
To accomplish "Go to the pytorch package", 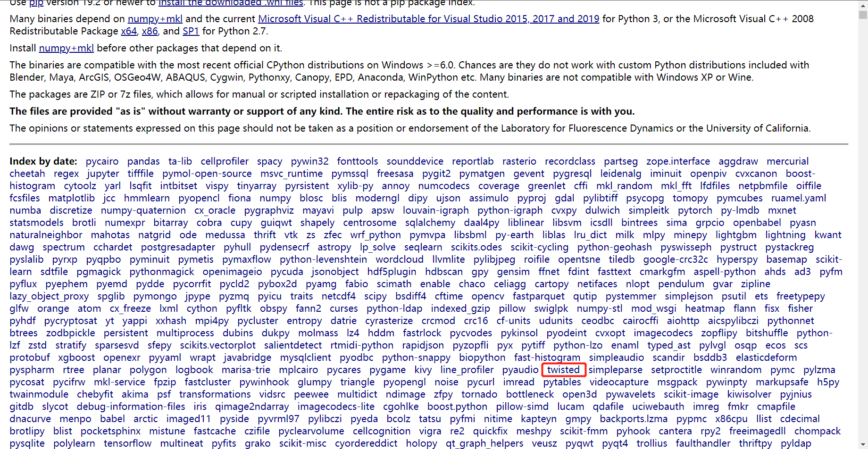I will click(x=695, y=210).
